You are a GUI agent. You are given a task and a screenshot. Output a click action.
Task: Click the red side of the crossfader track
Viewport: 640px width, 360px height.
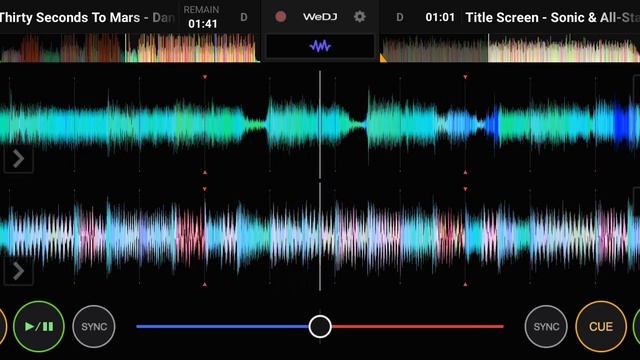(x=418, y=327)
